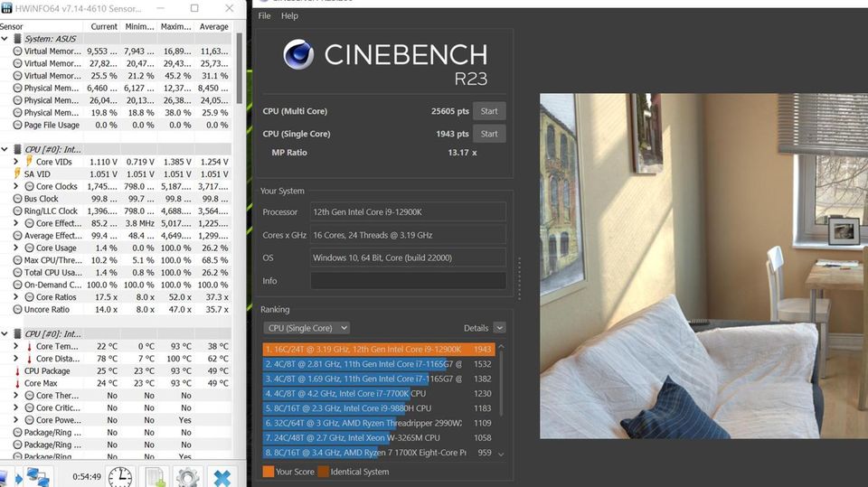Screen dimensions: 868x487
Task: Click the Core Temperatures thermometer icon
Action: [x=29, y=346]
